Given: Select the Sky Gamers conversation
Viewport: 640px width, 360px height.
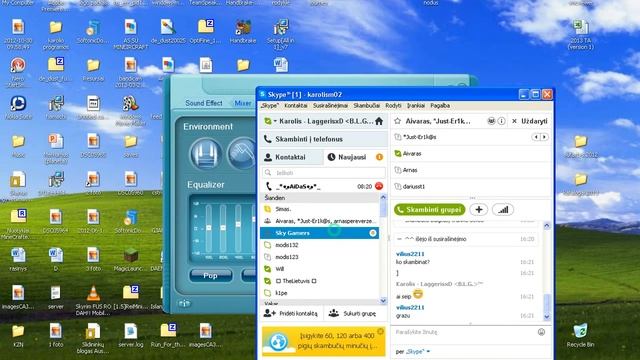Looking at the screenshot, I should tap(320, 233).
